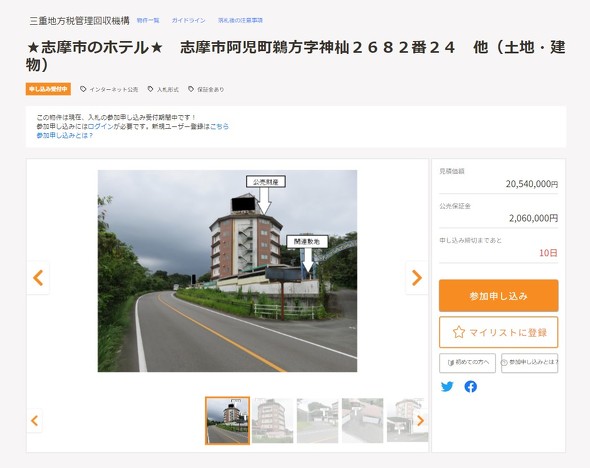590x468 pixels.
Task: Click the 参加申し込み button
Action: (x=498, y=296)
